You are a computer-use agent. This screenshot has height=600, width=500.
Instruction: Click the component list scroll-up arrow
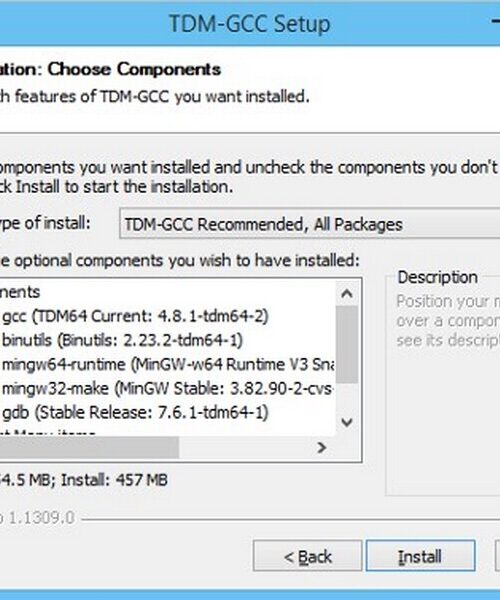point(347,294)
